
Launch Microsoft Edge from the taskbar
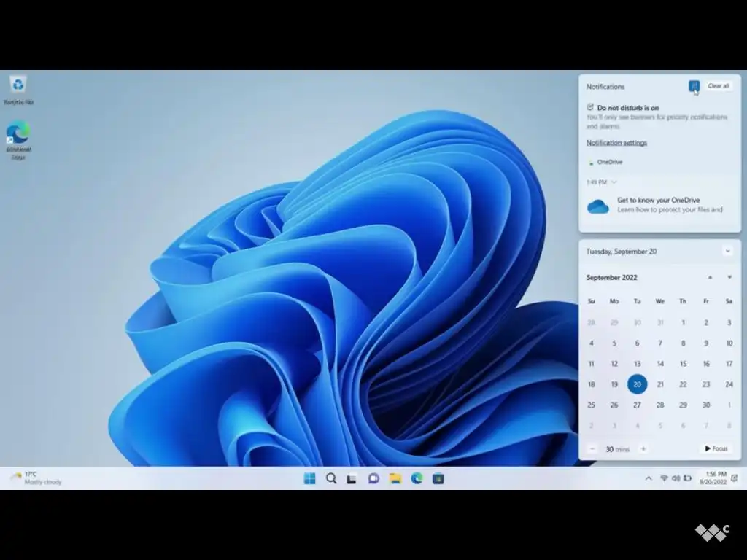(x=417, y=478)
